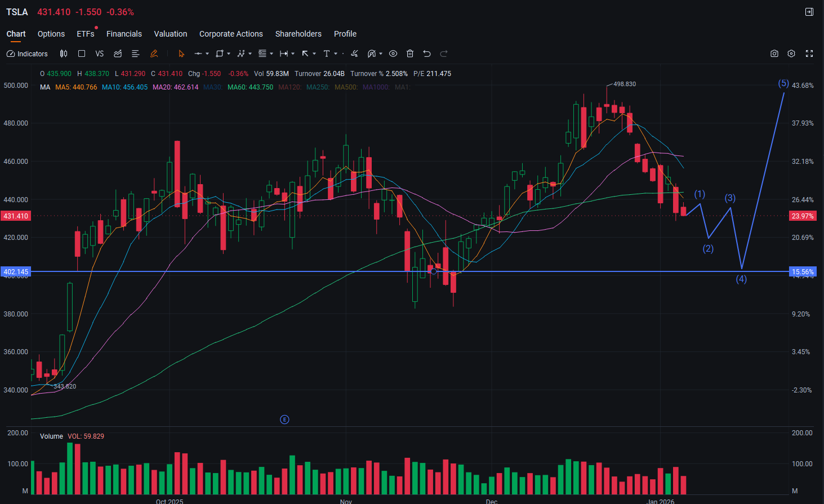This screenshot has height=504, width=824.
Task: Enable the MA120 moving average line
Action: [x=290, y=87]
